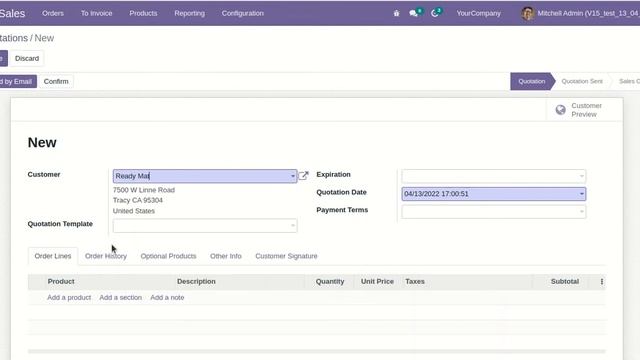Open the debug bug icon in navbar

tap(396, 13)
